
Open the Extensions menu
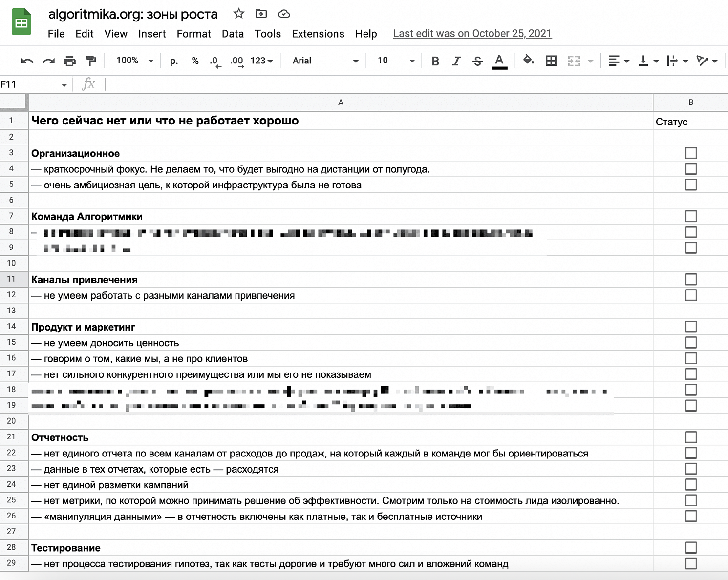[x=318, y=34]
